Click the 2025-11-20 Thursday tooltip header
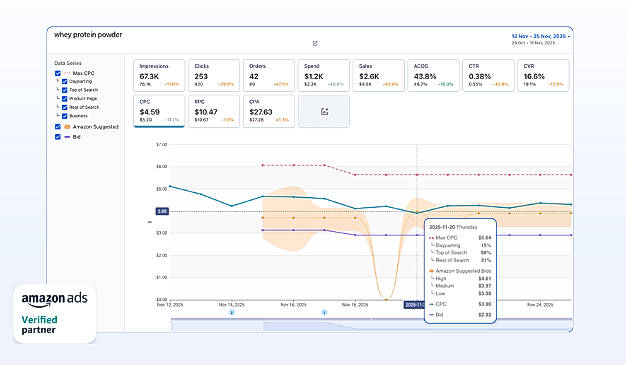This screenshot has height=365, width=626. (453, 227)
